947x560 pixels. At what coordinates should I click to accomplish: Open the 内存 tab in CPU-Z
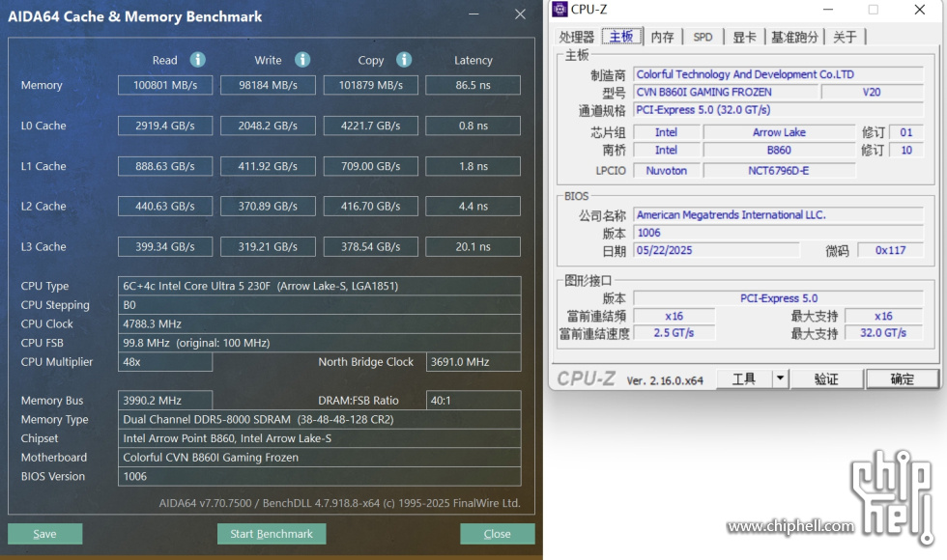click(663, 37)
